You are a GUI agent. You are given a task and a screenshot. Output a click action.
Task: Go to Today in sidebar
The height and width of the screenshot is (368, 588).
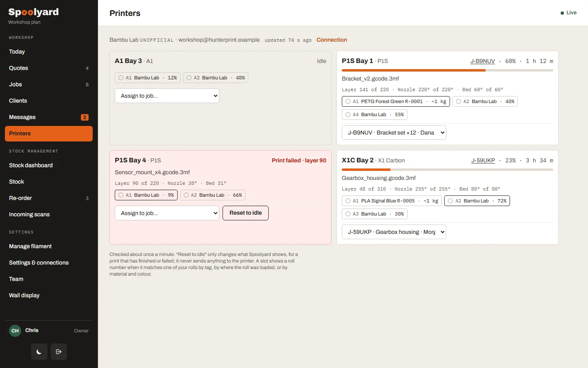click(49, 52)
